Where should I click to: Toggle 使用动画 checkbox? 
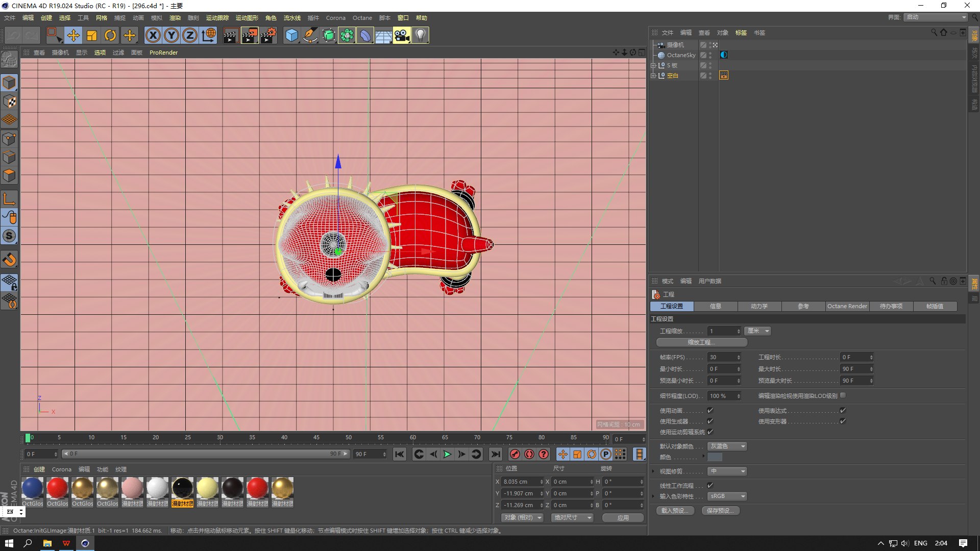click(x=710, y=410)
